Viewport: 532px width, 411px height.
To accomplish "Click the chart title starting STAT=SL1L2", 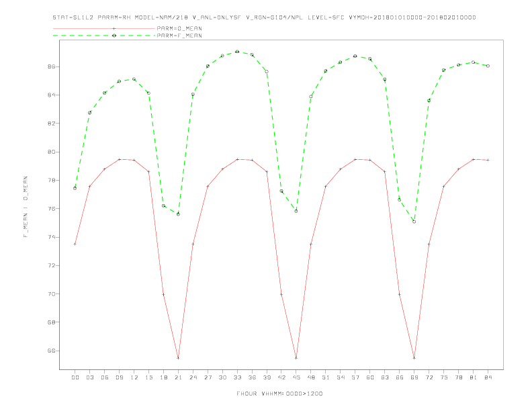I will (x=264, y=17).
